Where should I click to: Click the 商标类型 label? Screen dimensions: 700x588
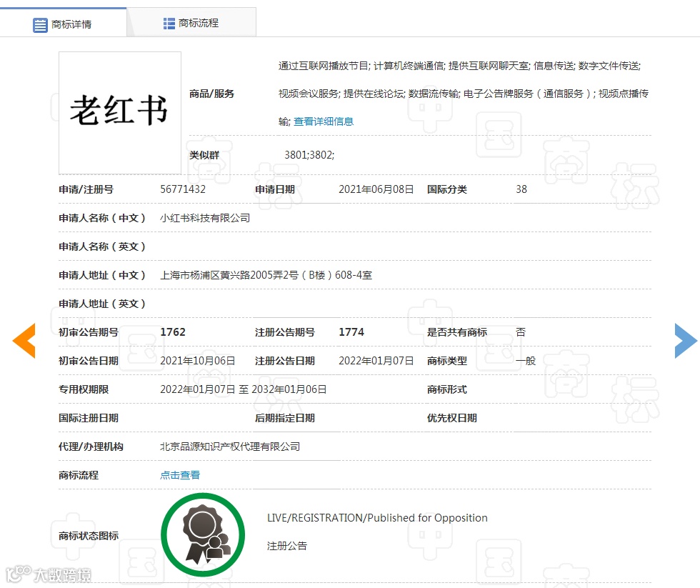point(447,361)
